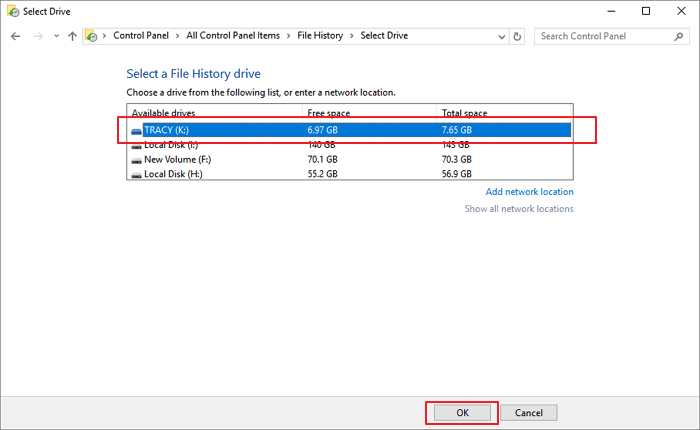Click the Total space column header
This screenshot has height=430, width=700.
[464, 113]
